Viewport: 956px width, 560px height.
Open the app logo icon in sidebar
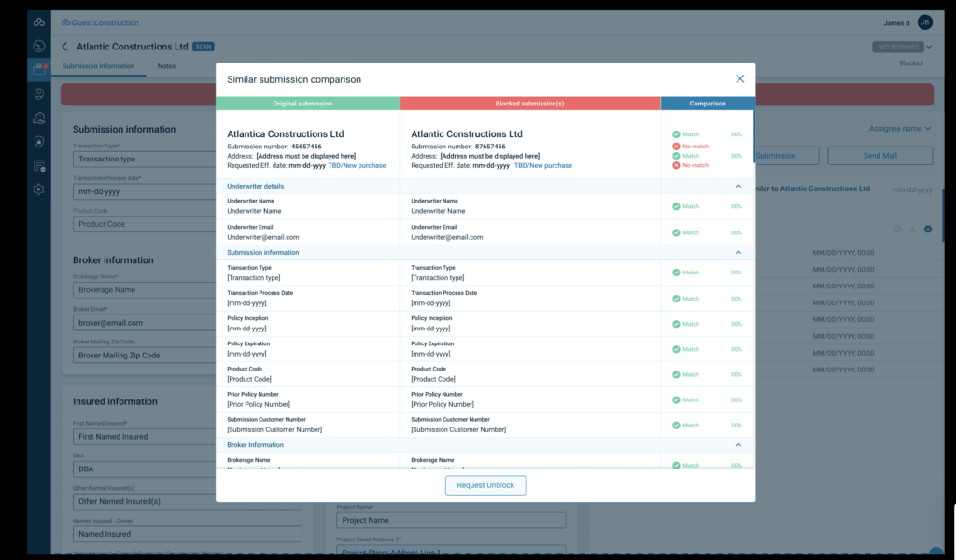tap(39, 22)
